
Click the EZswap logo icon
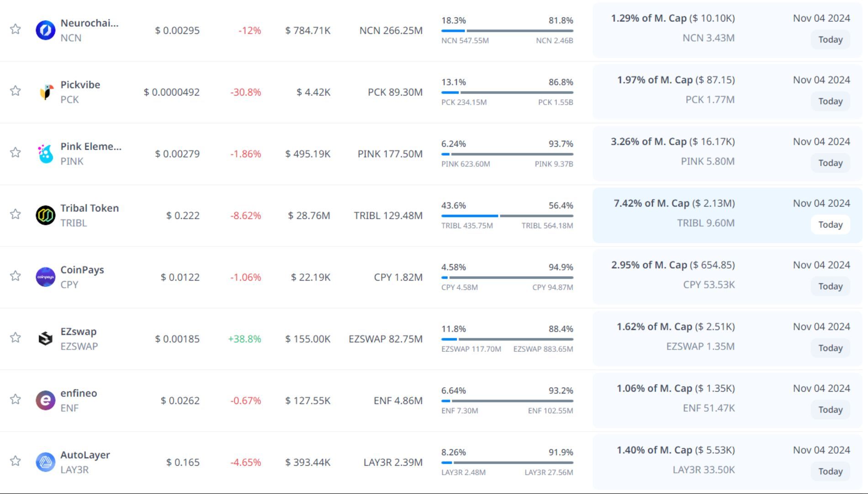click(46, 339)
